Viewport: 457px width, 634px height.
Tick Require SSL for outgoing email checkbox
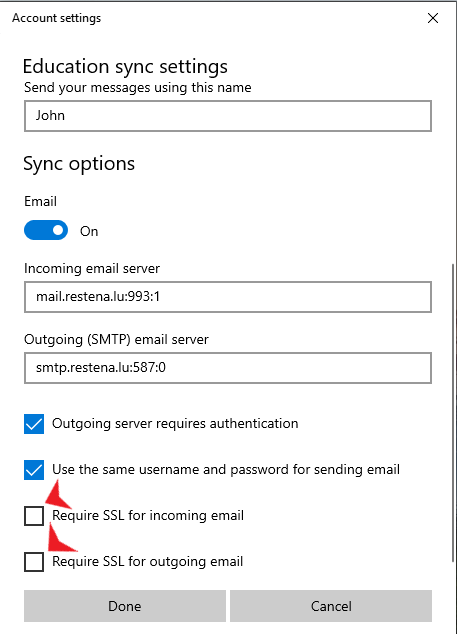34,562
